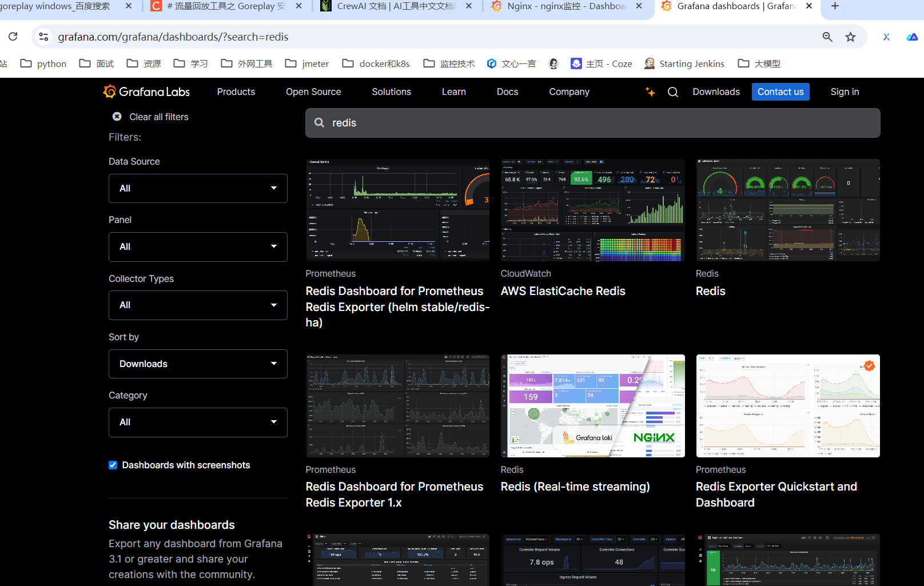
Task: Open Redis Dashboard for Prometheus helm stable/redis-ha link
Action: click(x=397, y=307)
